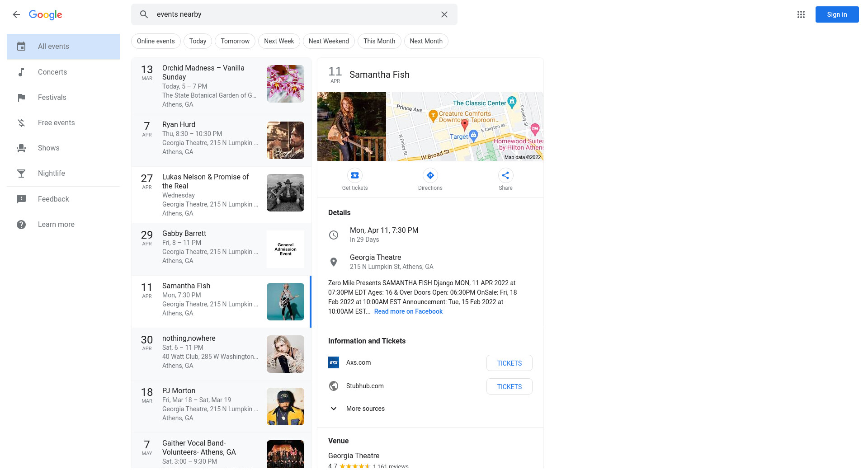The image size is (868, 470).
Task: Select Samantha Fish in the events list
Action: pos(222,301)
